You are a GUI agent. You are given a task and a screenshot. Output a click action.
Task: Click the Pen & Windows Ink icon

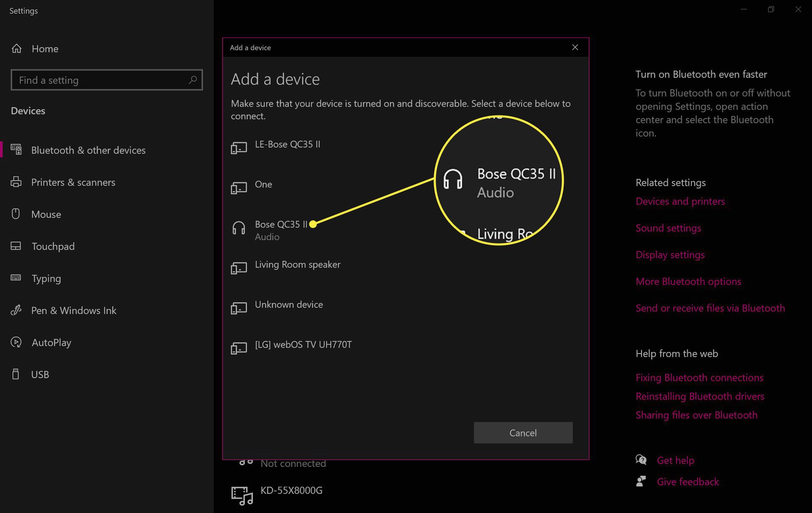(16, 310)
